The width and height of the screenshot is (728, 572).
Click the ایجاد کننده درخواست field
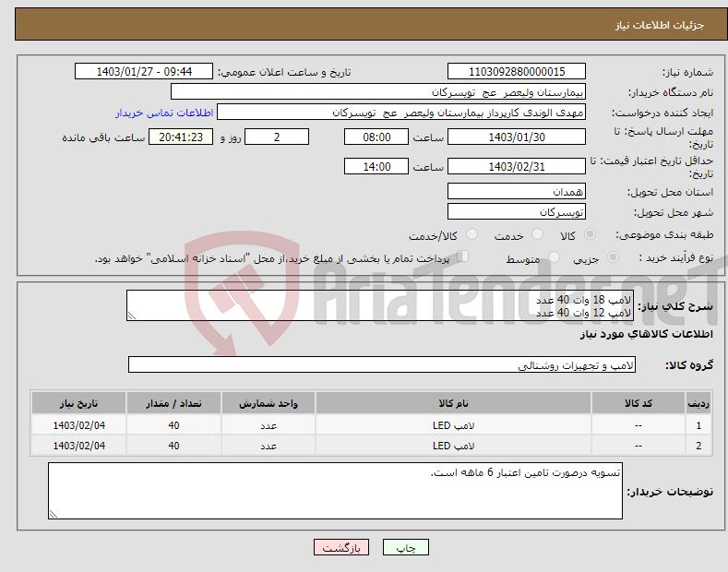[x=401, y=113]
